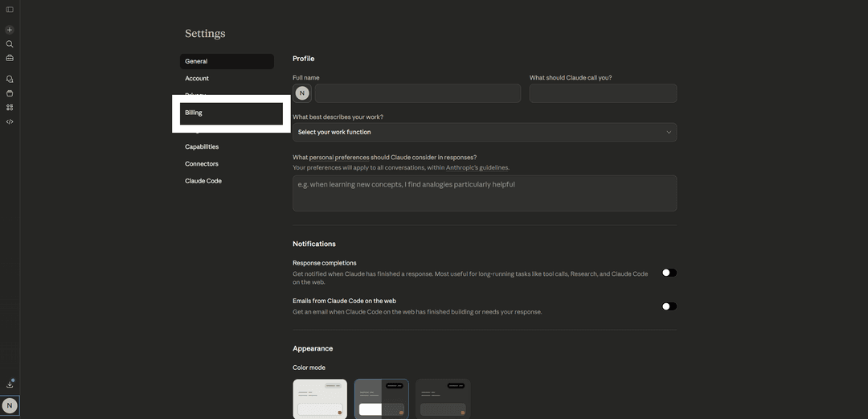
Task: Toggle Emails from Claude Code on the web
Action: click(x=669, y=306)
